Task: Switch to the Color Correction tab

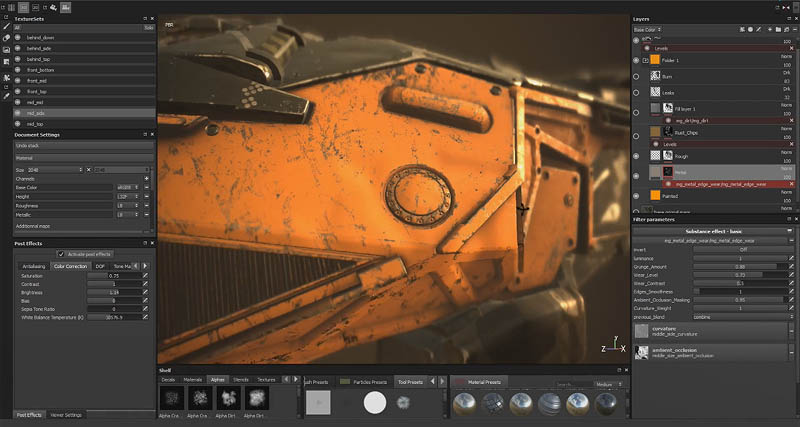Action: point(70,266)
